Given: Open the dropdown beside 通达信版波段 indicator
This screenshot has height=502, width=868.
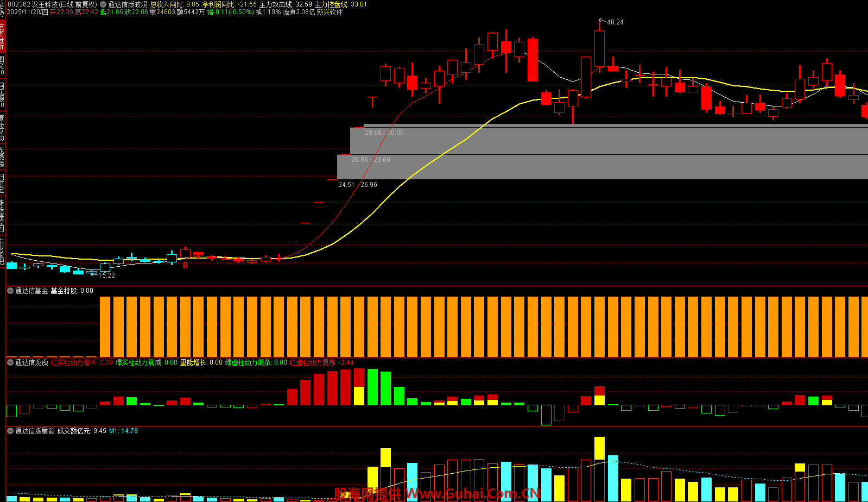Looking at the screenshot, I should coord(103,4).
